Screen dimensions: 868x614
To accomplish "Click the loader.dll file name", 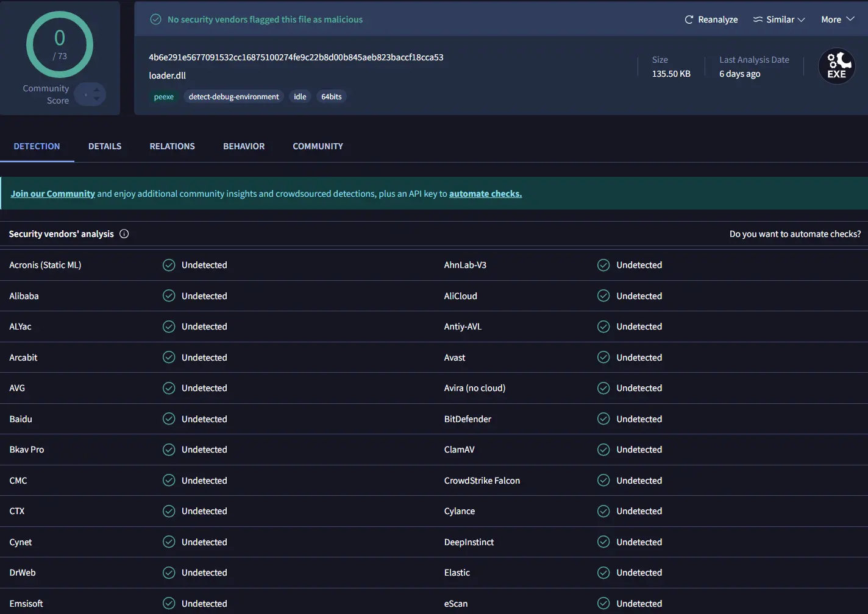I will (168, 76).
